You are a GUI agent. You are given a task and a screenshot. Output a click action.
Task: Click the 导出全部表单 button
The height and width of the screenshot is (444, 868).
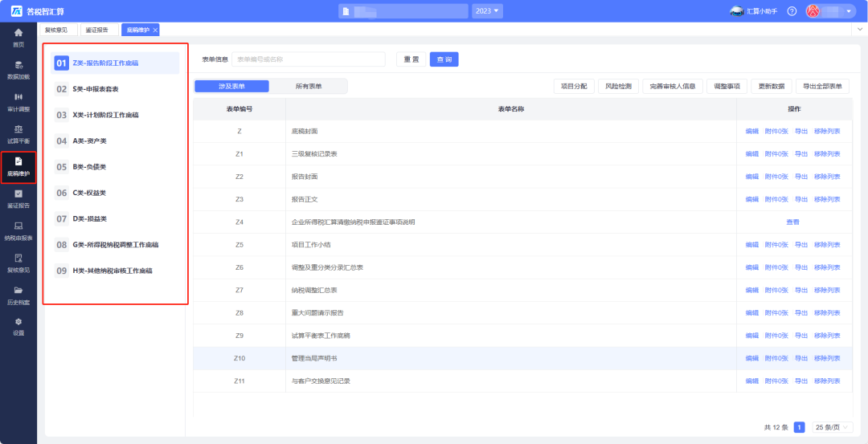tap(822, 86)
